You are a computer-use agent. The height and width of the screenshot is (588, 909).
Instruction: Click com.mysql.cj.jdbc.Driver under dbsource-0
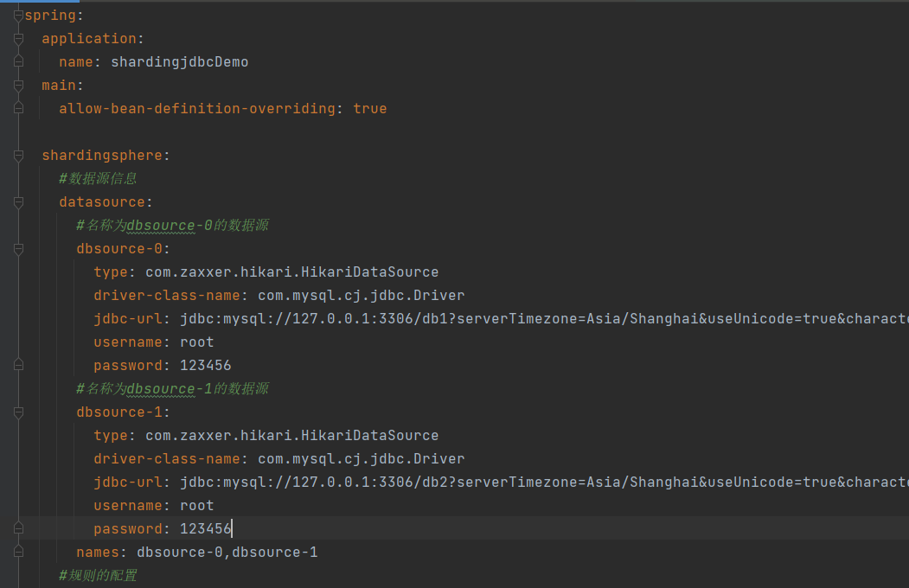tap(361, 296)
